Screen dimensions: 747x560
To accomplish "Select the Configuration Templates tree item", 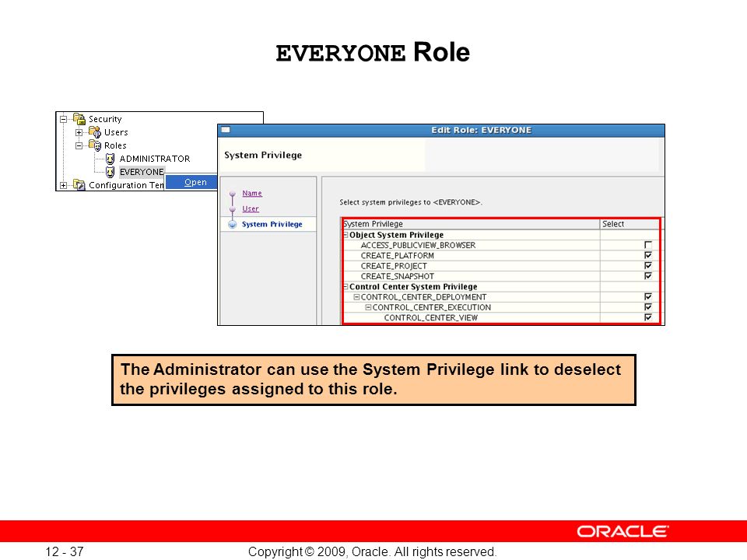I will coord(126,185).
